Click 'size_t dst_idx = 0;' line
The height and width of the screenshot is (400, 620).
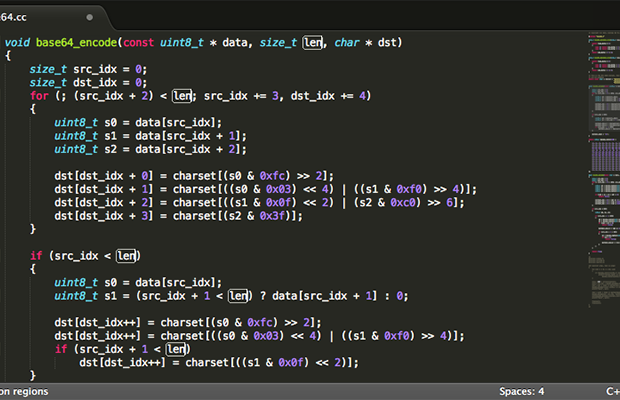[88, 83]
